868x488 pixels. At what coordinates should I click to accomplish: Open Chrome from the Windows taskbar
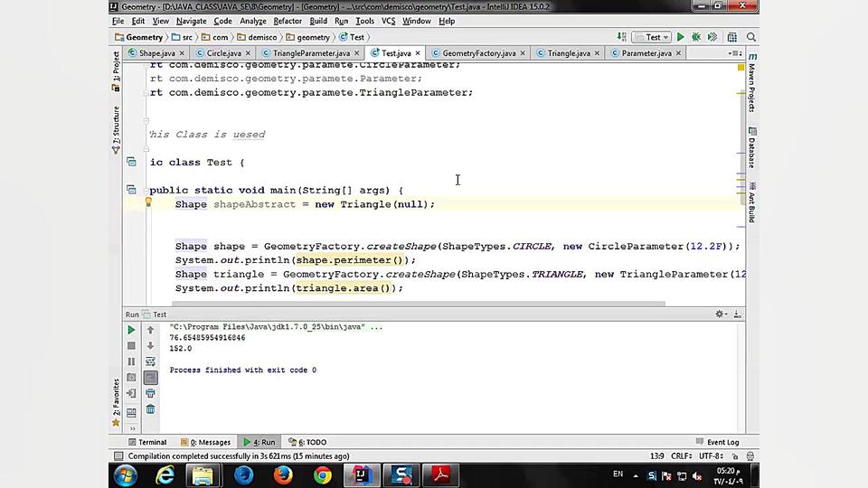[323, 475]
